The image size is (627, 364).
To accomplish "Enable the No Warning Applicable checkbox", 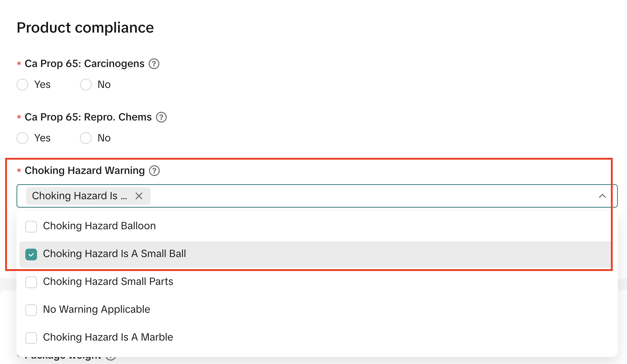I will pyautogui.click(x=31, y=310).
